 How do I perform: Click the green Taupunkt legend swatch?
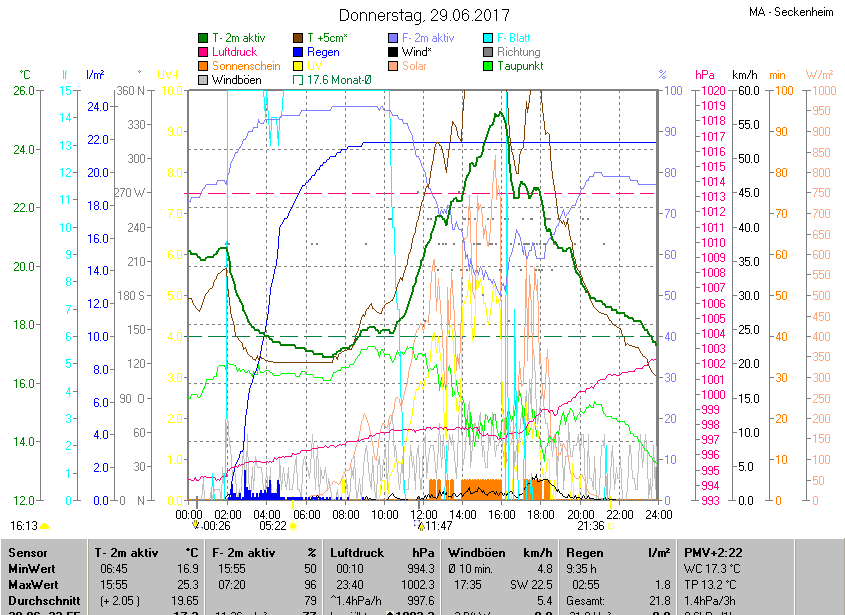pyautogui.click(x=488, y=66)
